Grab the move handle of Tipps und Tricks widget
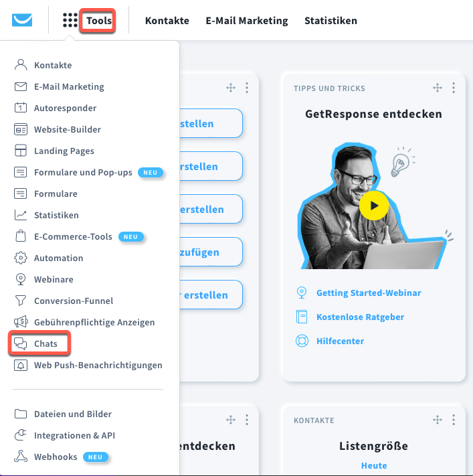473x476 pixels. (438, 88)
